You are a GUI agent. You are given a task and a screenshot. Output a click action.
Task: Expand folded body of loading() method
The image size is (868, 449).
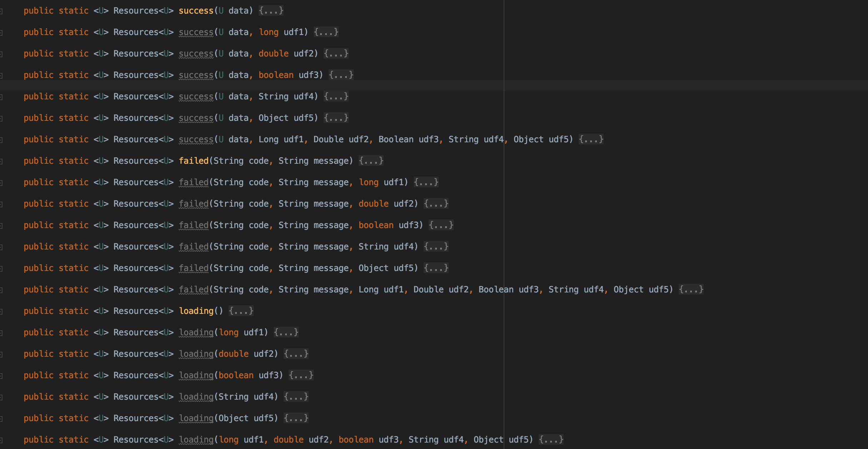pyautogui.click(x=241, y=311)
